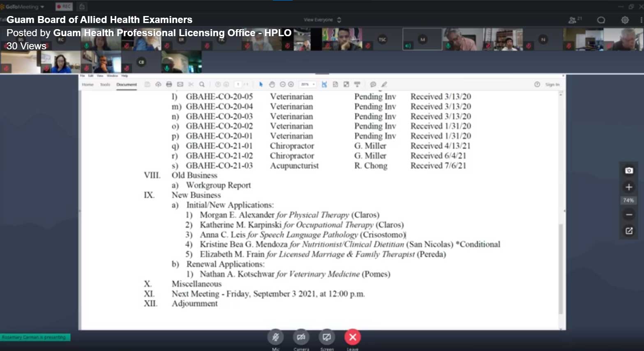Open the Home tab in Acrobat
The height and width of the screenshot is (351, 644).
(x=88, y=85)
